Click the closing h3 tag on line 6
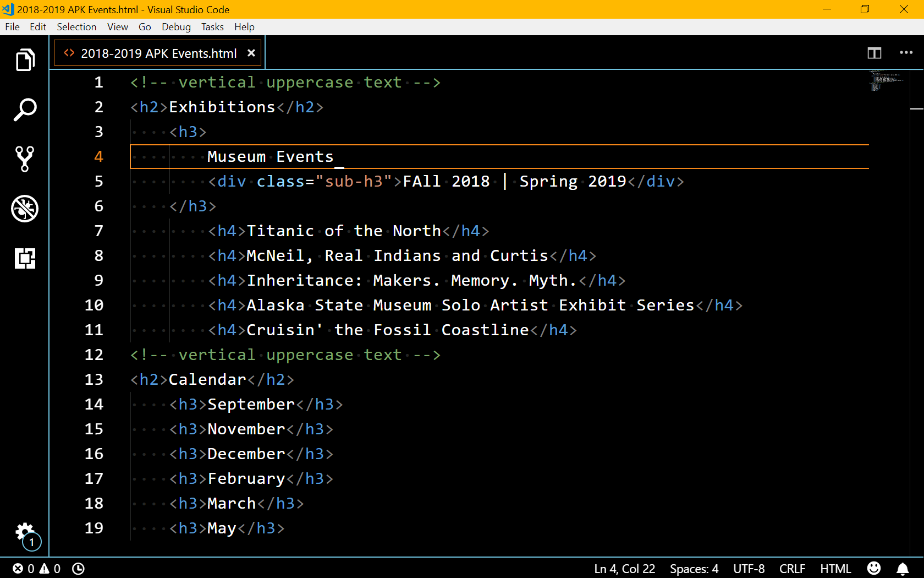Screen dimensions: 924x578 (x=193, y=206)
